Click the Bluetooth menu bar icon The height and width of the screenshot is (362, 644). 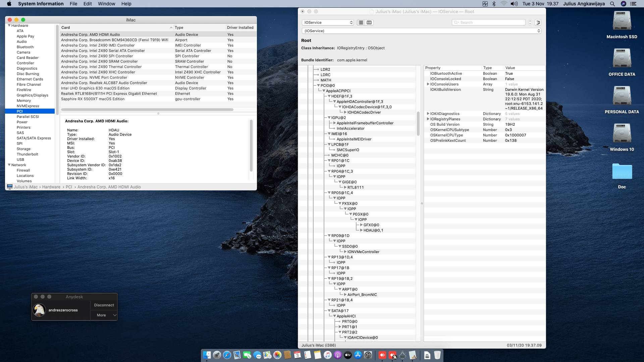[494, 4]
